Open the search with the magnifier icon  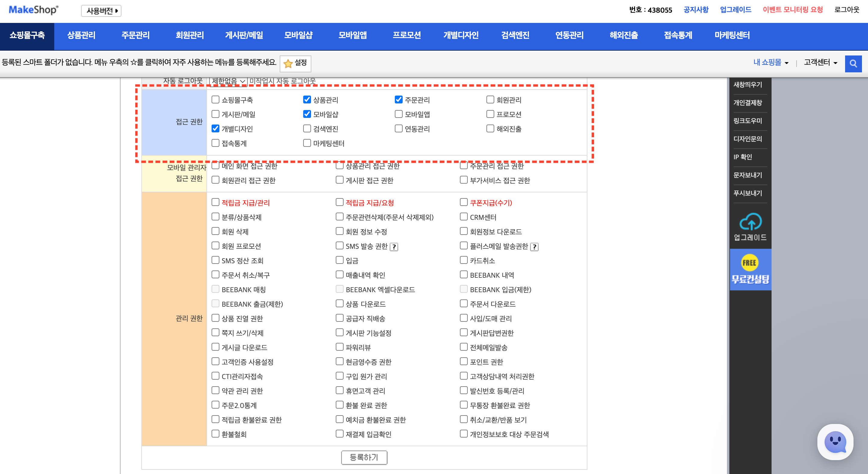click(x=853, y=63)
